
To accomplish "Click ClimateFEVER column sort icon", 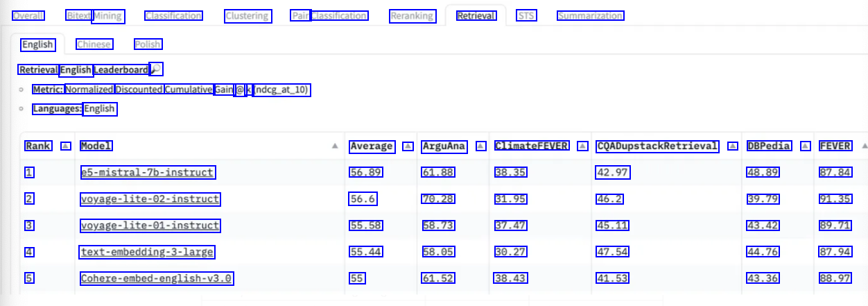I will (x=582, y=146).
